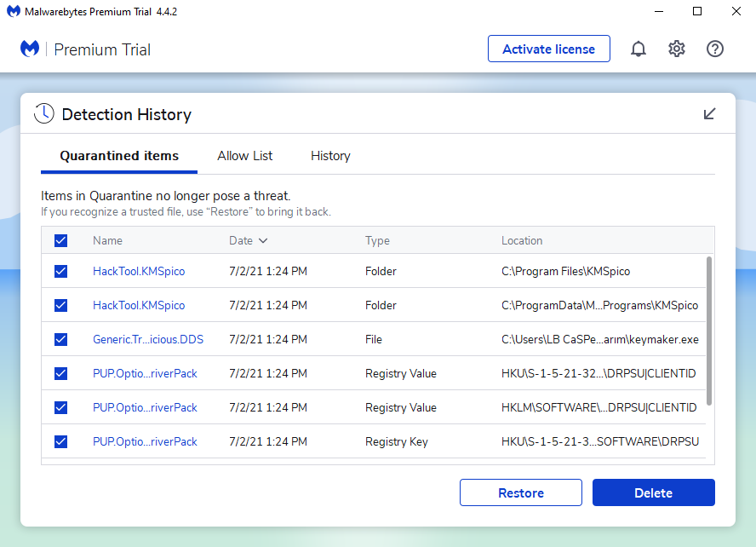
Task: Open HackTool.KMSpico link for Program Files
Action: [x=139, y=271]
